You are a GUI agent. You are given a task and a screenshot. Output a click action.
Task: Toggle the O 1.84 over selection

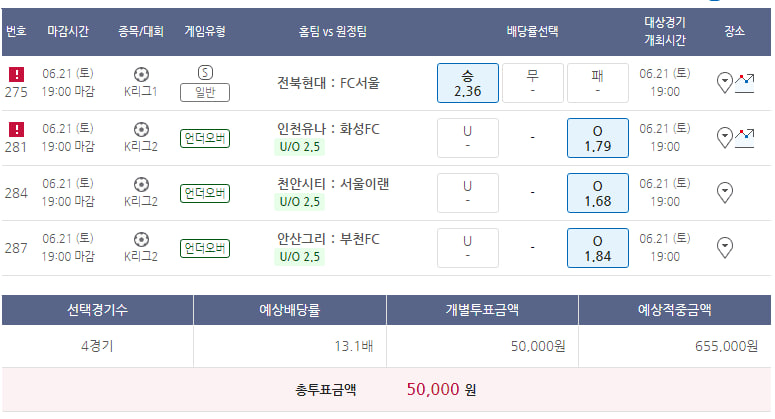[598, 248]
